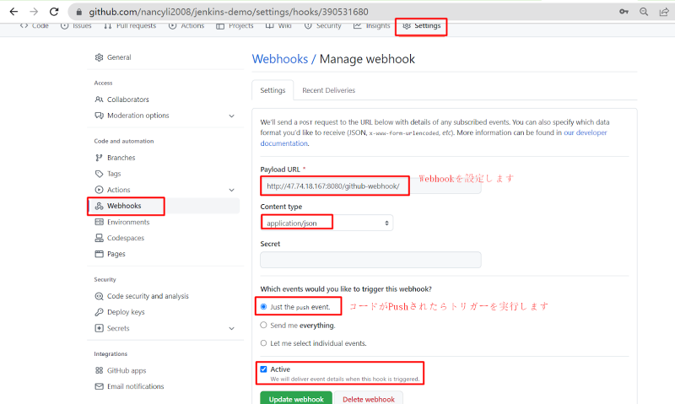Screen dimensions: 675x404
Task: Open the repository Issues tab
Action: click(x=76, y=26)
